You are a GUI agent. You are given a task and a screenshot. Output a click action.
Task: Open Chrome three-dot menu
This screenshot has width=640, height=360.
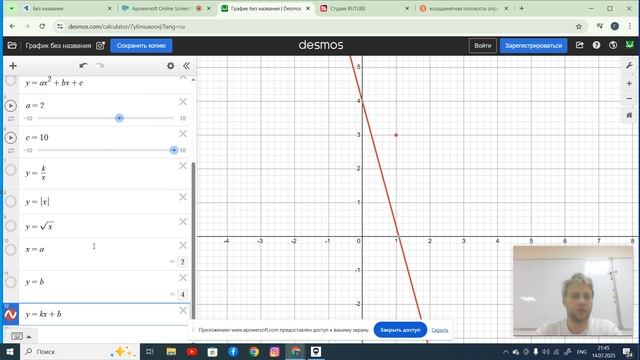point(629,26)
